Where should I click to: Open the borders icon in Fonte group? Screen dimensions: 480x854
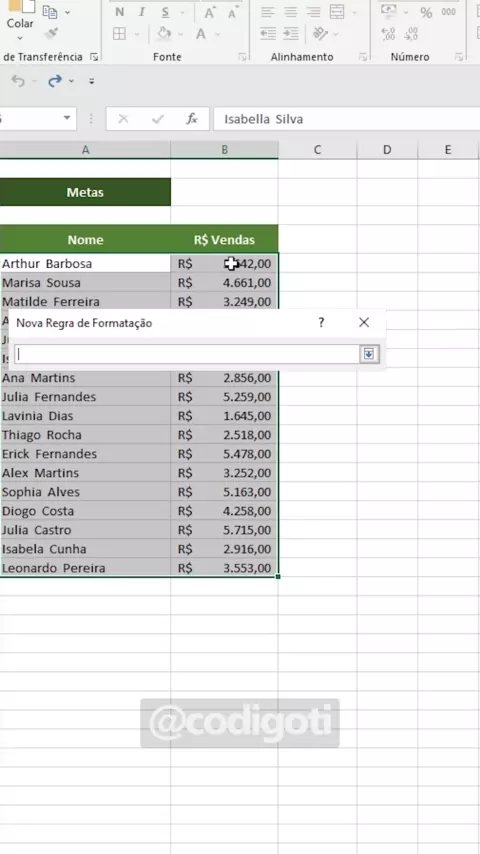click(x=119, y=34)
